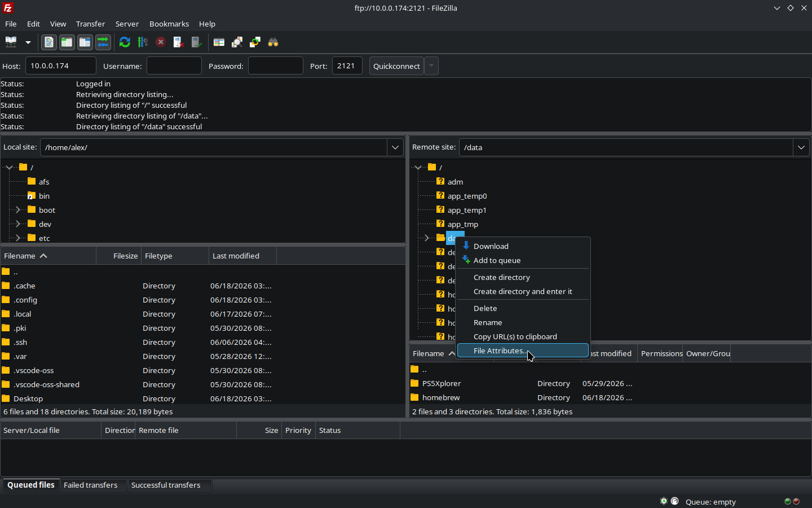The width and height of the screenshot is (812, 508).
Task: Select Rename in the context menu
Action: pos(523,322)
